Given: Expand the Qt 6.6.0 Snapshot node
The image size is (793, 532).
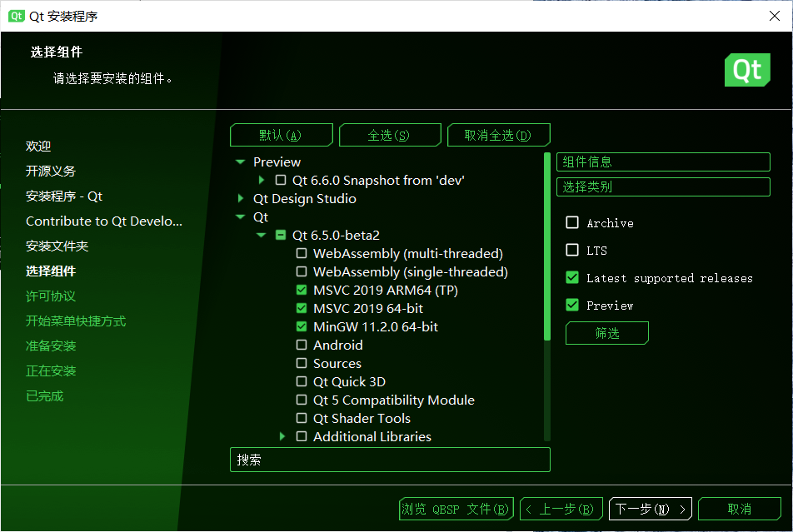Looking at the screenshot, I should pyautogui.click(x=262, y=180).
